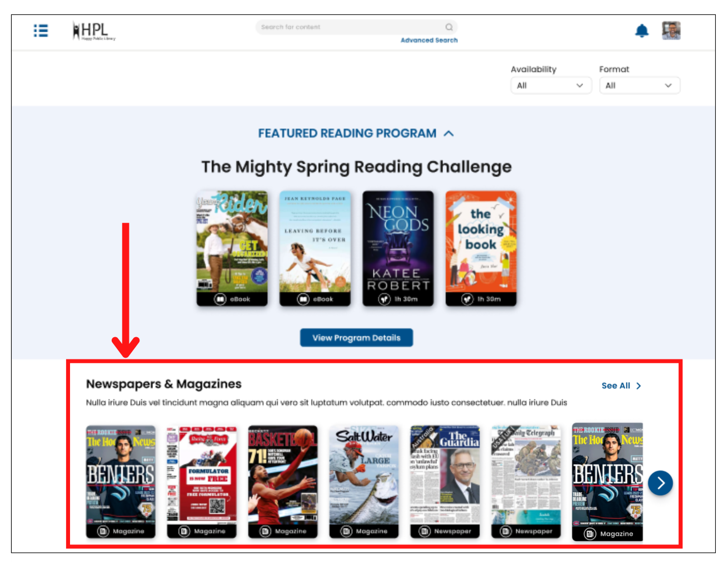Open the Basketball magazine cover

283,482
